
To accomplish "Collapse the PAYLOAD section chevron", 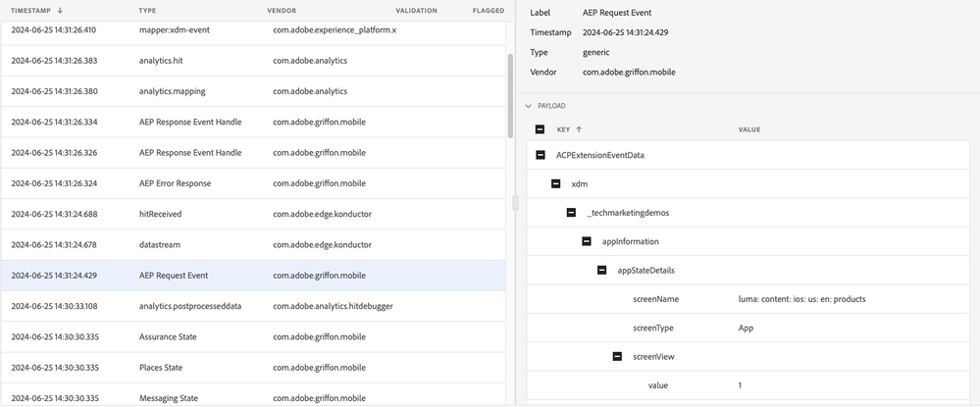I will (x=529, y=106).
